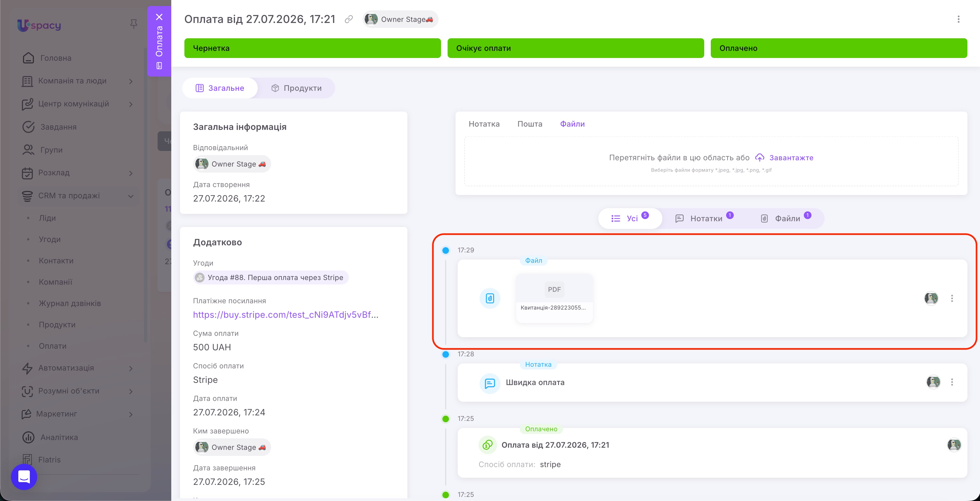
Task: Show Усі timeline entries
Action: [630, 218]
